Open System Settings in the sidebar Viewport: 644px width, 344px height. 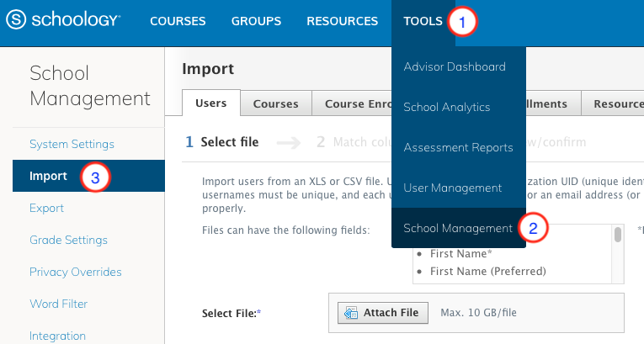72,145
